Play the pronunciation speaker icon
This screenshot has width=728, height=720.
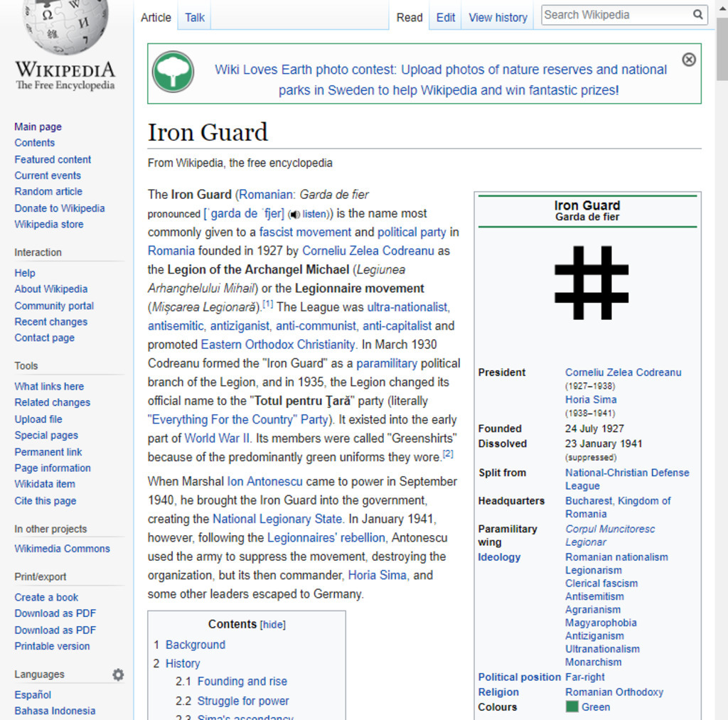pyautogui.click(x=294, y=214)
